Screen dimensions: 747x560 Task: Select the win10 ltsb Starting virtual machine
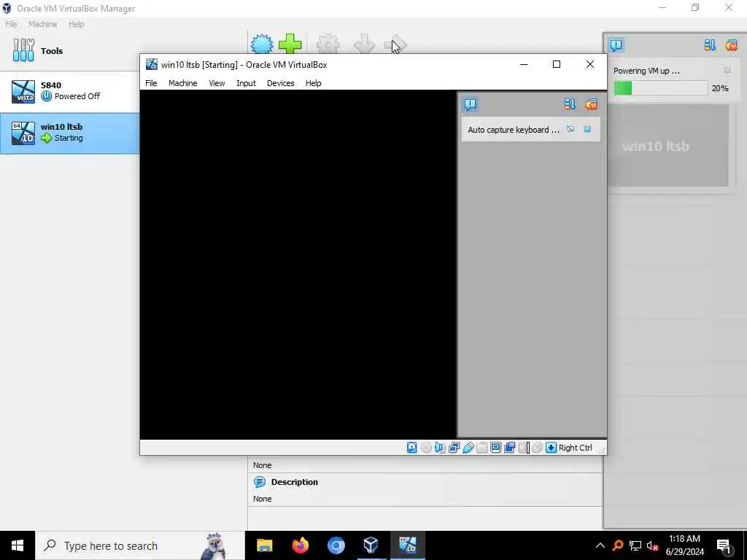[x=69, y=133]
